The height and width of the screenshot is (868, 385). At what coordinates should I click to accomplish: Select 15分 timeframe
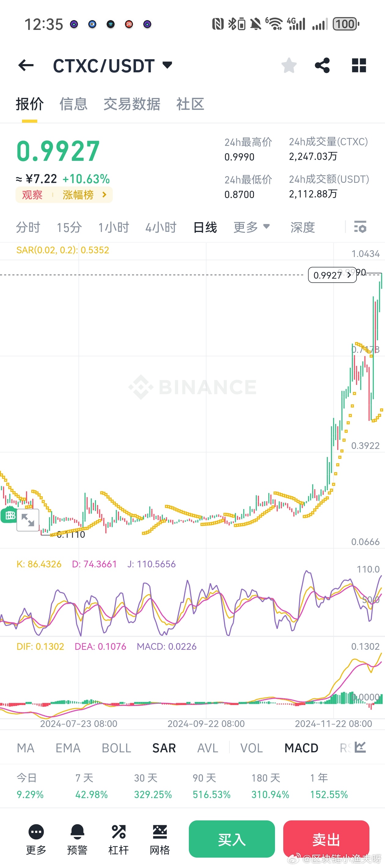pyautogui.click(x=69, y=227)
